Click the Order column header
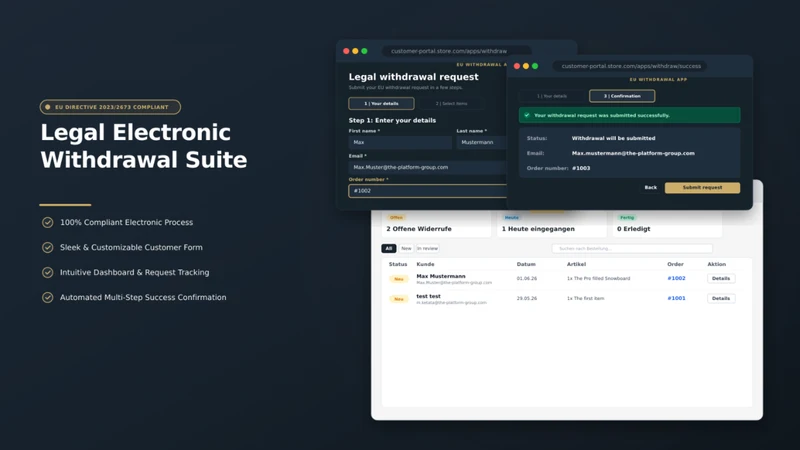 pyautogui.click(x=675, y=264)
